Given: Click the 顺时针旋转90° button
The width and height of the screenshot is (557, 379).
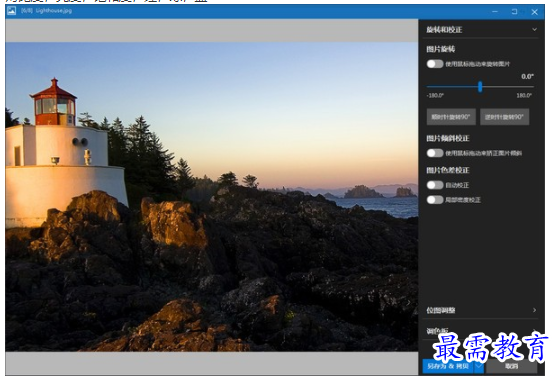Looking at the screenshot, I should point(451,117).
